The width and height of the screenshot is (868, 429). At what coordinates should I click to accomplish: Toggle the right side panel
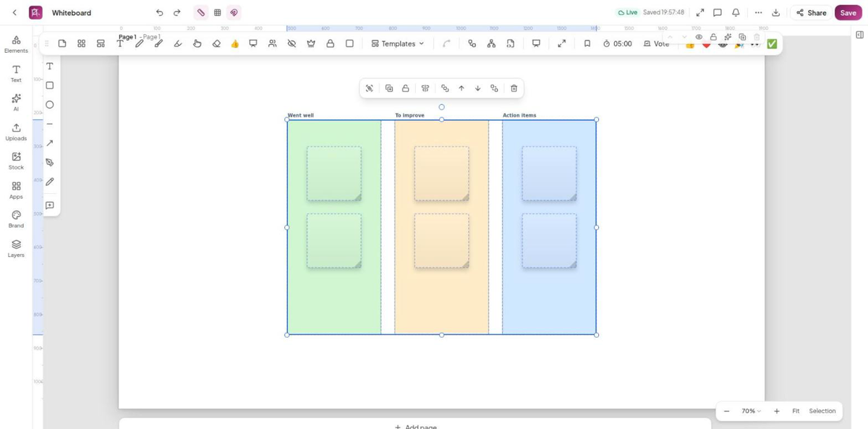click(859, 35)
